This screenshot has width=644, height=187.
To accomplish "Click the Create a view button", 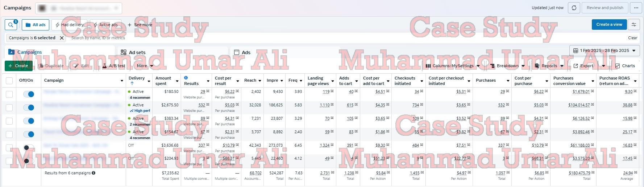I will tap(609, 24).
